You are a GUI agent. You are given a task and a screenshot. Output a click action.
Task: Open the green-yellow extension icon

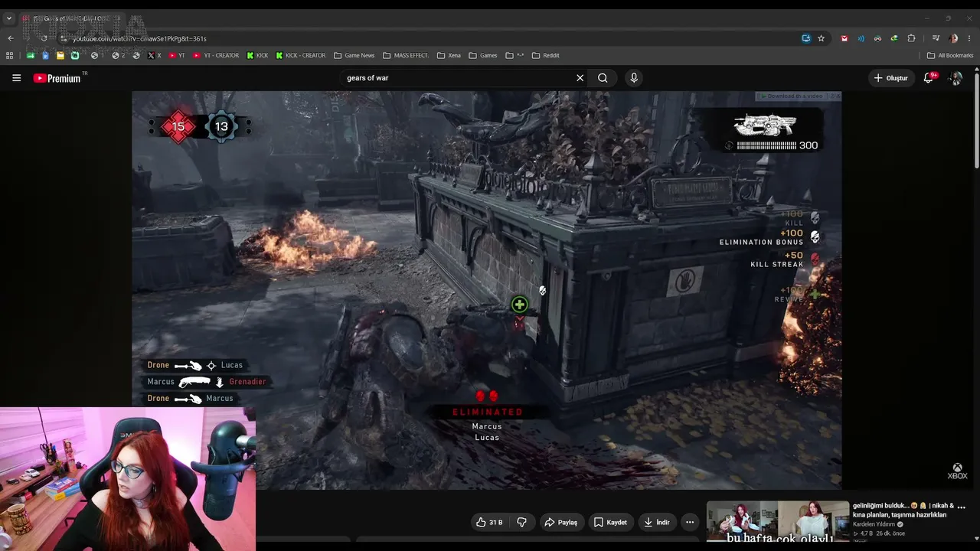click(x=894, y=38)
